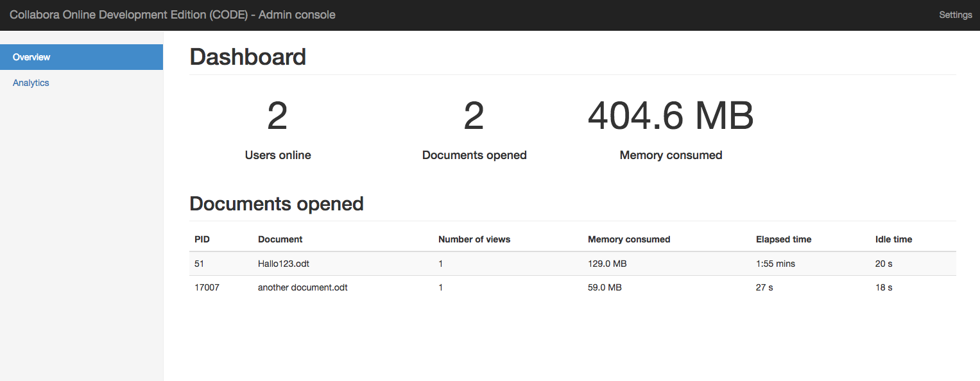
Task: Click the PID column header
Action: point(202,239)
